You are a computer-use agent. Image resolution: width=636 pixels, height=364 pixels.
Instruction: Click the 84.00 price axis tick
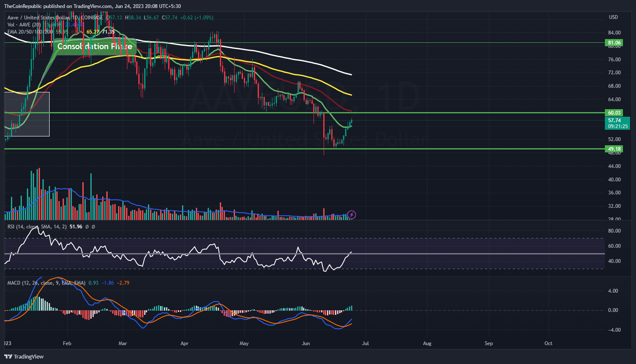point(614,33)
